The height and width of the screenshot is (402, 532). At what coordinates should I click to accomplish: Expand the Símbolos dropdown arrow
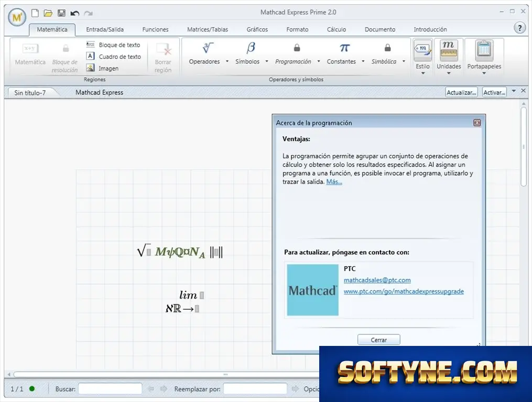tap(267, 61)
